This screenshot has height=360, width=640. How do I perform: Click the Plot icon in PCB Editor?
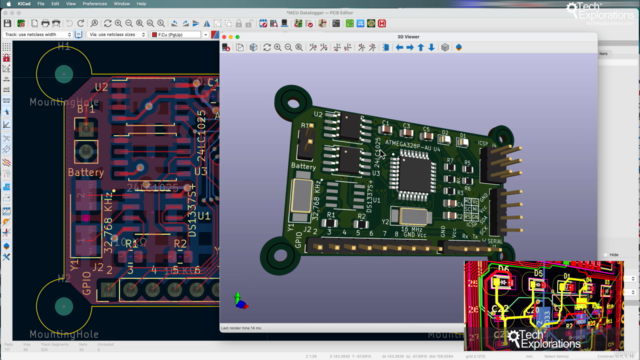tap(56, 24)
